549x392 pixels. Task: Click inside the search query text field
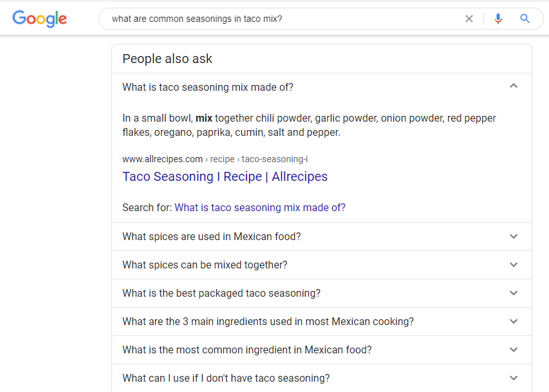[277, 19]
